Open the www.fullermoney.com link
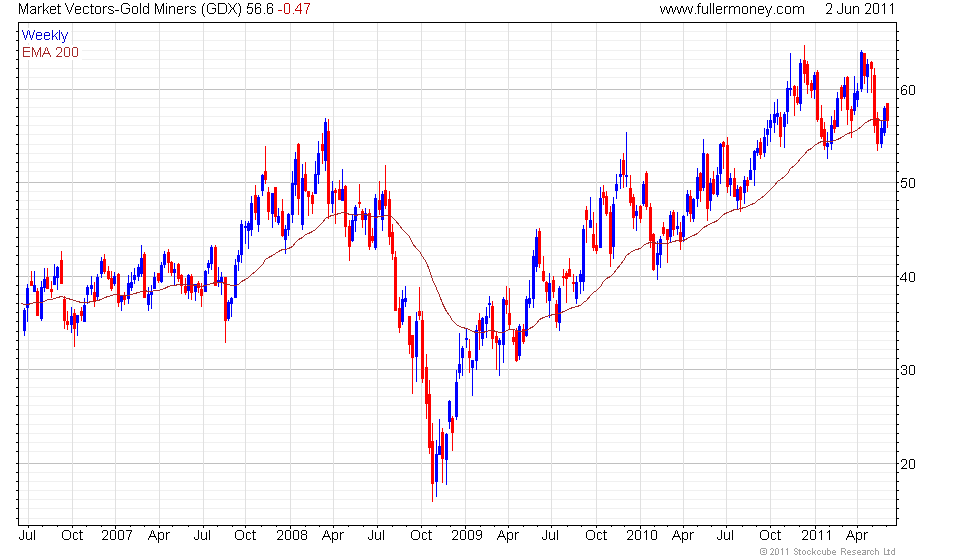This screenshot has height=560, width=980. pos(732,9)
